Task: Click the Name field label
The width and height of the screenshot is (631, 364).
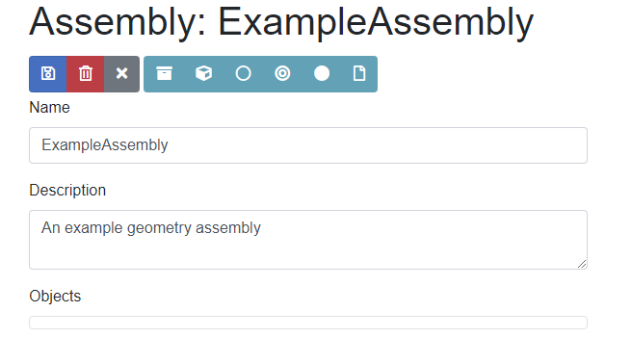Action: point(49,108)
